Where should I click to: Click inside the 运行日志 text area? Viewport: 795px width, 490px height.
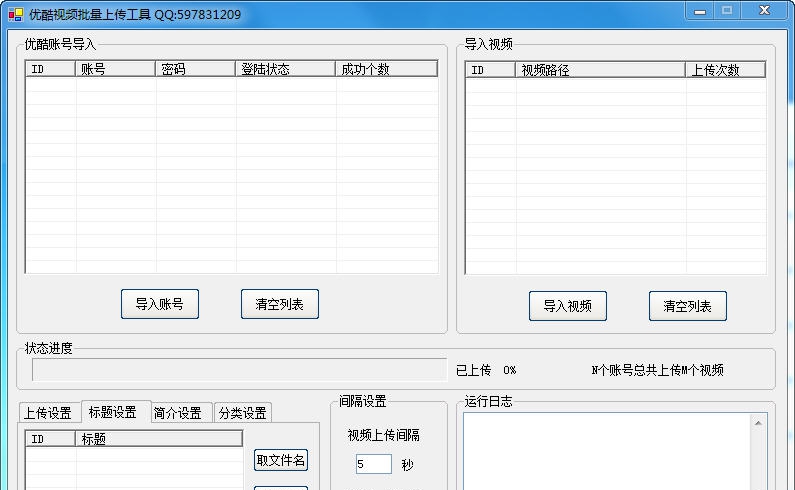[x=607, y=451]
